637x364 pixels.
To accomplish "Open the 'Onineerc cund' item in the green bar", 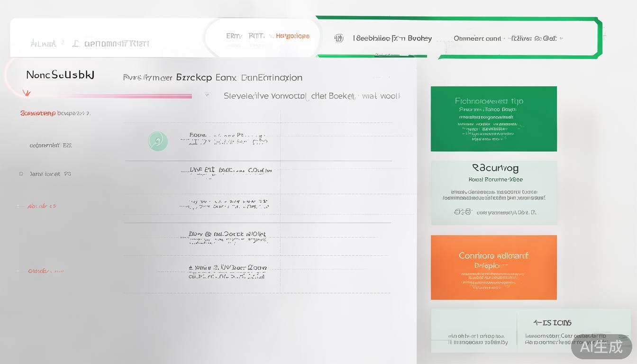I will 477,38.
